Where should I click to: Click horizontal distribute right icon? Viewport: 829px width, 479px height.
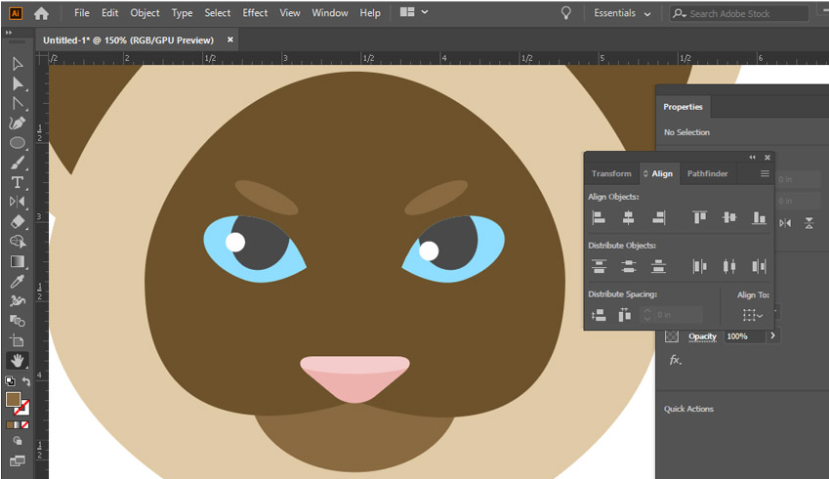point(759,266)
